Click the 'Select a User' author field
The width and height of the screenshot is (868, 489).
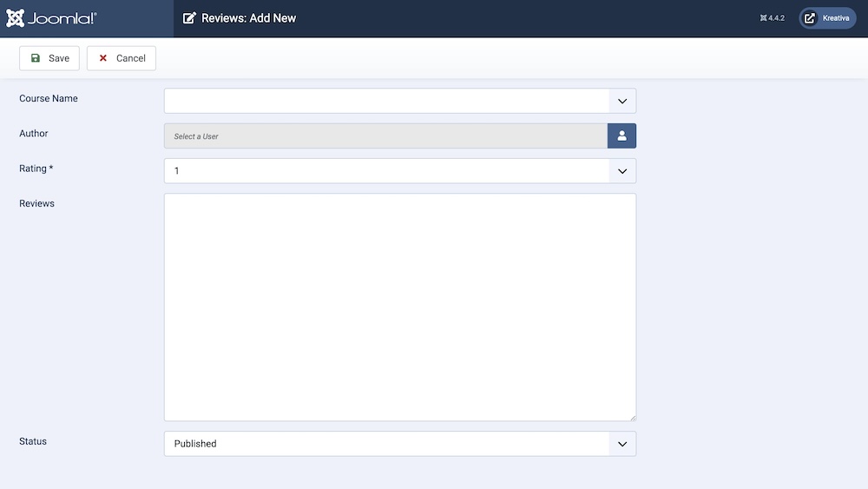(x=385, y=135)
